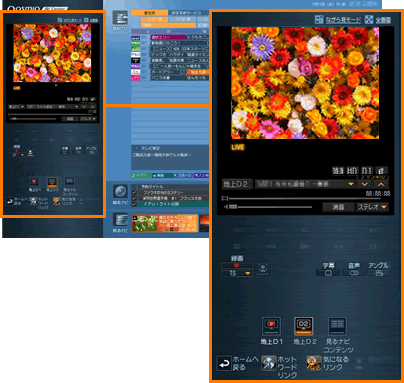Click speaker icon left of large volume slider
The height and width of the screenshot is (383, 404).
[226, 207]
